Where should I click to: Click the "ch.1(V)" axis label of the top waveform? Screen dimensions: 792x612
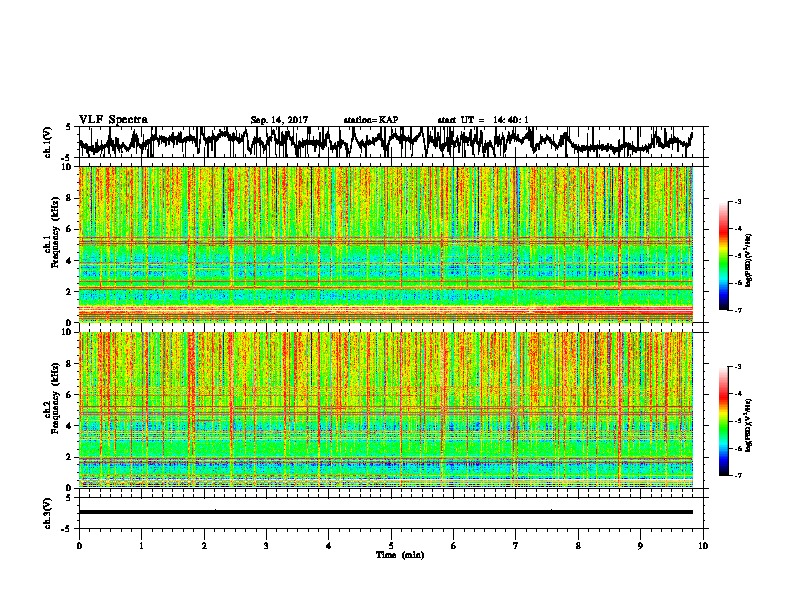tap(48, 141)
